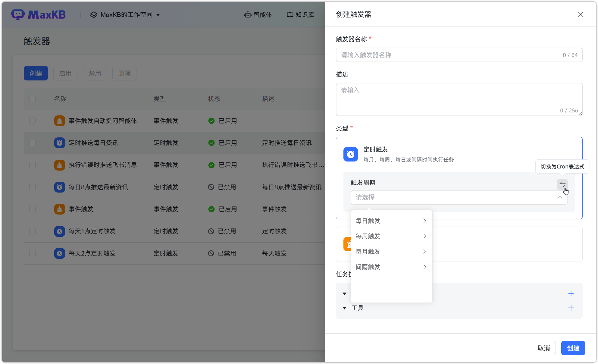Click the orange bell icon of 事件触发 row
The width and height of the screenshot is (598, 364).
(x=59, y=209)
